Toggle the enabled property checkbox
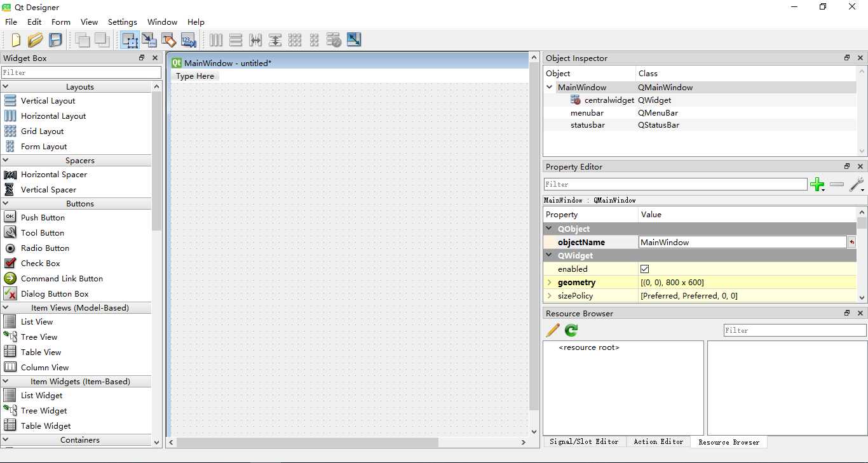This screenshot has height=463, width=868. pos(644,269)
